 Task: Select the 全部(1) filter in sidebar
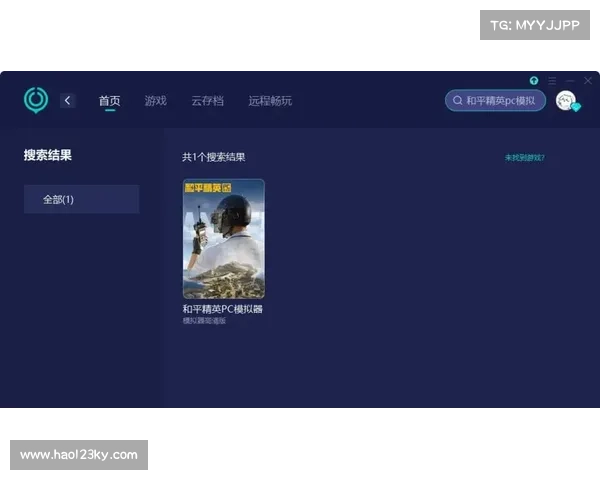(81, 199)
